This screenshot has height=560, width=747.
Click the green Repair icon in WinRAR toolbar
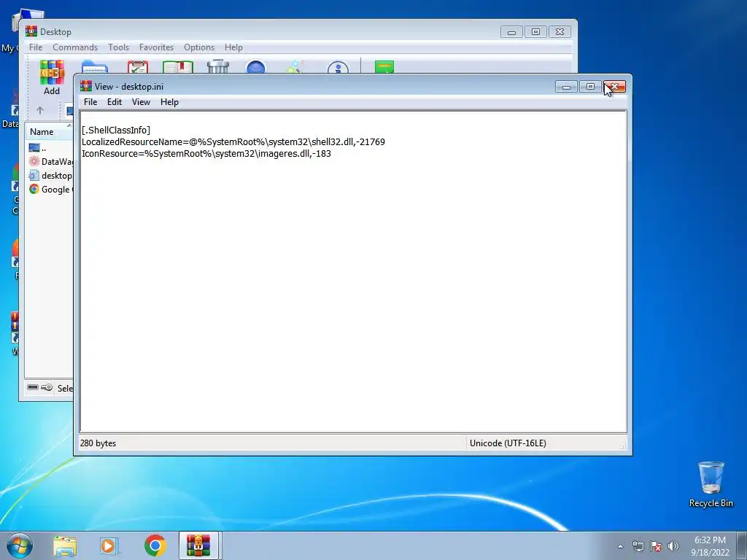pos(384,67)
